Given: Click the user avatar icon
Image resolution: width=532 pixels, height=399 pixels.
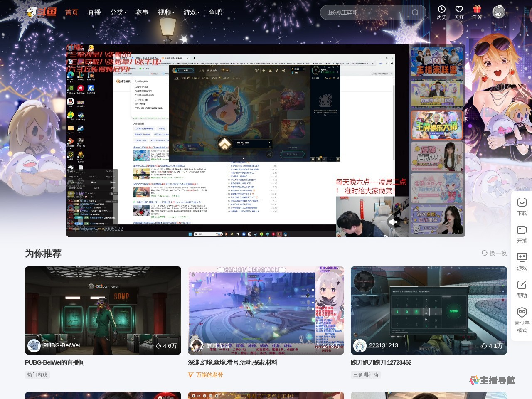Looking at the screenshot, I should tap(499, 12).
